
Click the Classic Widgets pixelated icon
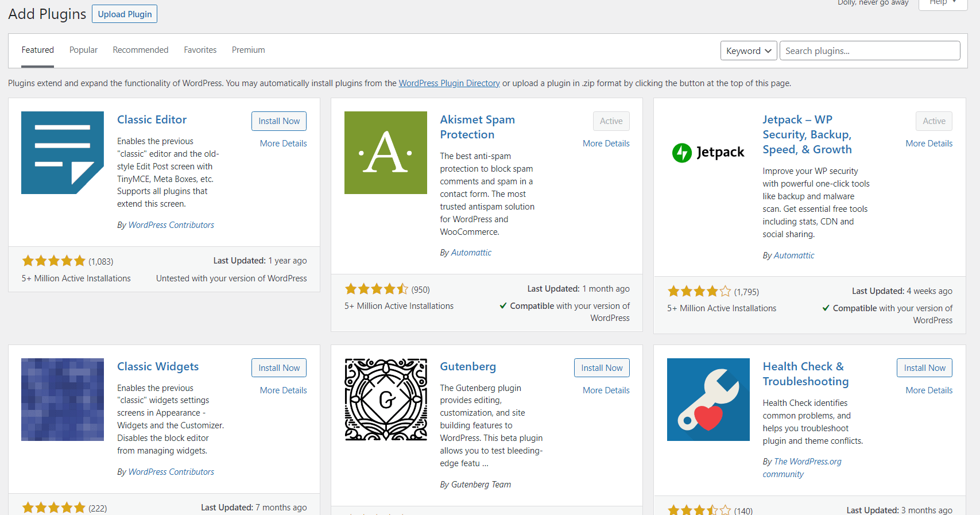pyautogui.click(x=63, y=400)
